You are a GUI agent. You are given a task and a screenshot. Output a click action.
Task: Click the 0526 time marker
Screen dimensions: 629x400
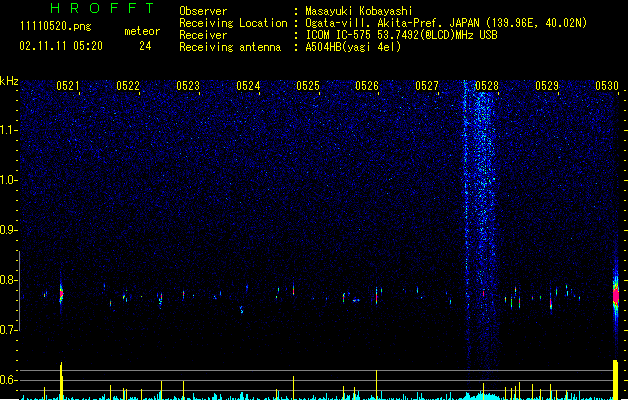[x=367, y=86]
